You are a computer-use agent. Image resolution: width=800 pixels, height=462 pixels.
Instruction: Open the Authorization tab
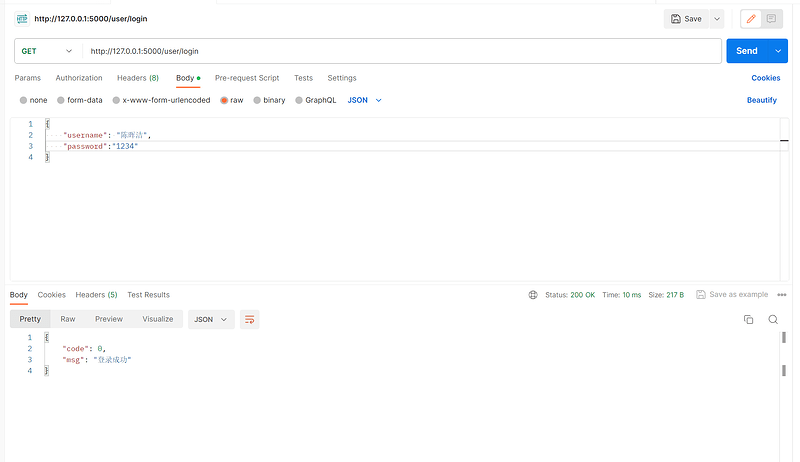coord(79,78)
